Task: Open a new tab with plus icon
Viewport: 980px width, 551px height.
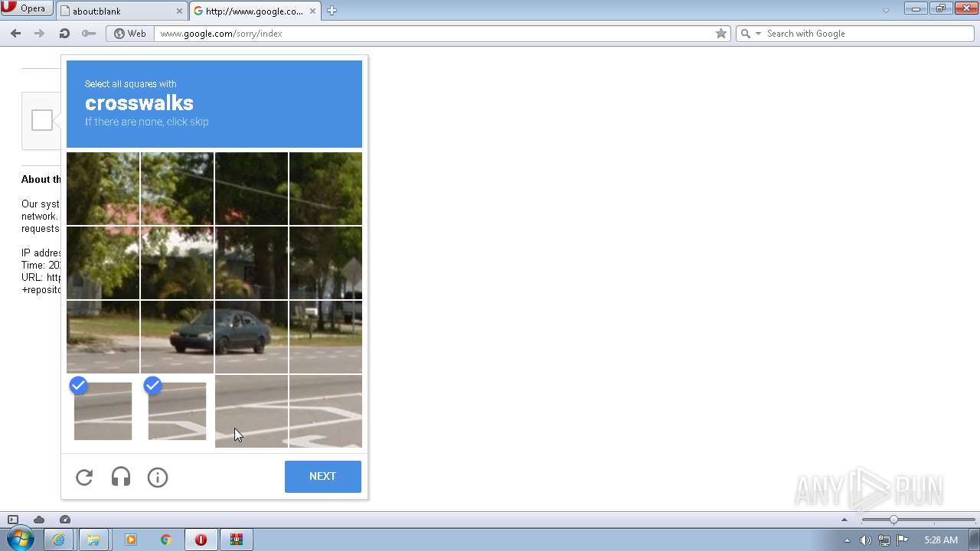Action: [332, 11]
